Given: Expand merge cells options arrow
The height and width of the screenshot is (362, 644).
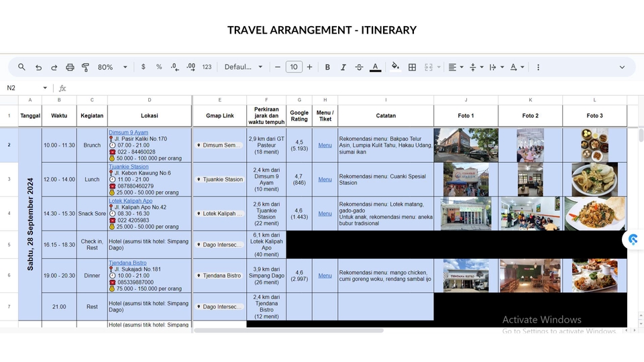Looking at the screenshot, I should (439, 67).
